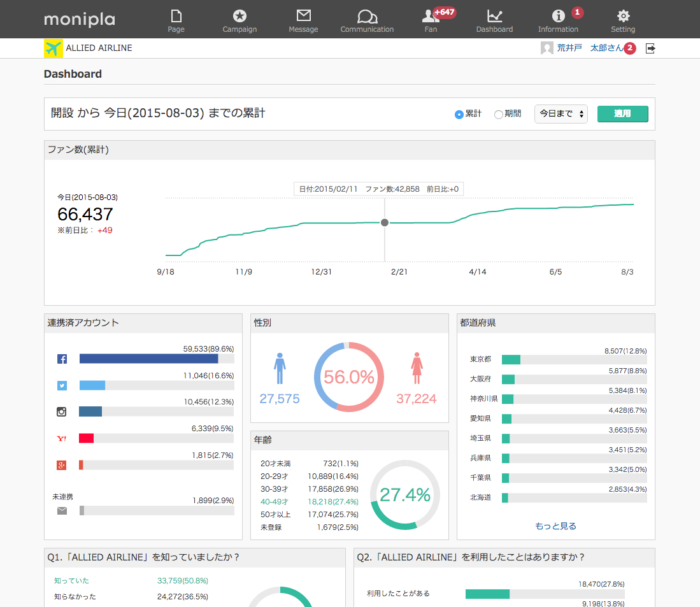Click the Facebook account blue bar

point(148,359)
